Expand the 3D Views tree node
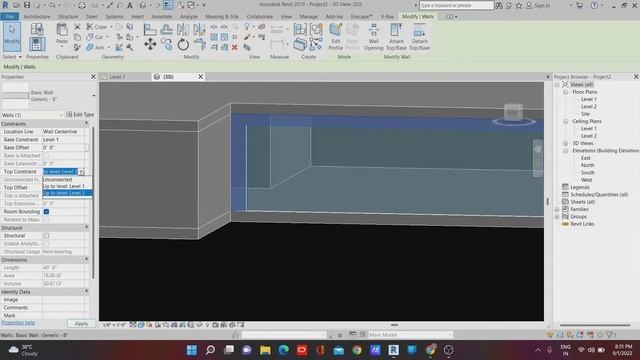 coord(566,143)
